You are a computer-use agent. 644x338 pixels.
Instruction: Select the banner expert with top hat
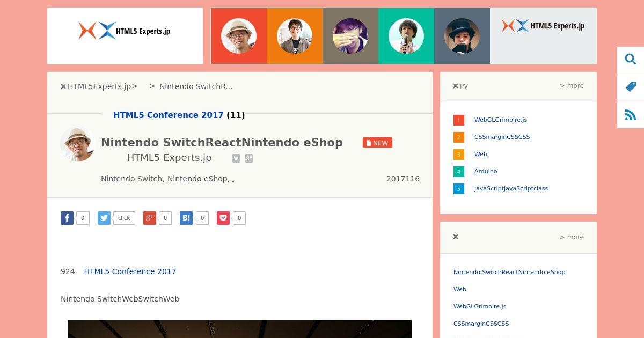coord(462,36)
